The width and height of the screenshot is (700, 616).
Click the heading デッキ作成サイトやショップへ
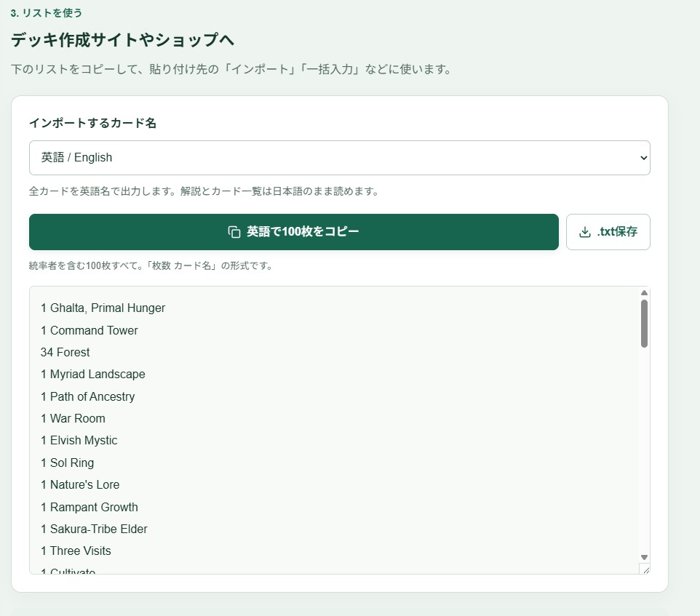pos(122,40)
